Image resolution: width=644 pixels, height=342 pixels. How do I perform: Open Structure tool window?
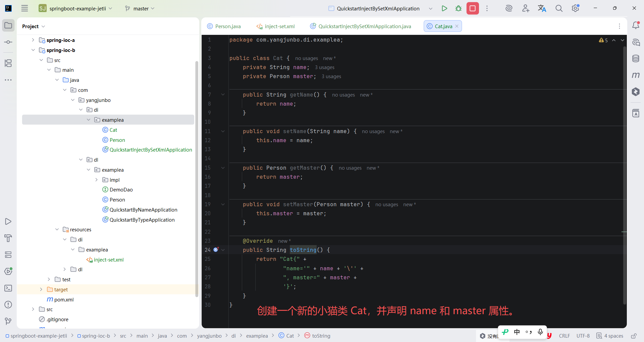[8, 63]
